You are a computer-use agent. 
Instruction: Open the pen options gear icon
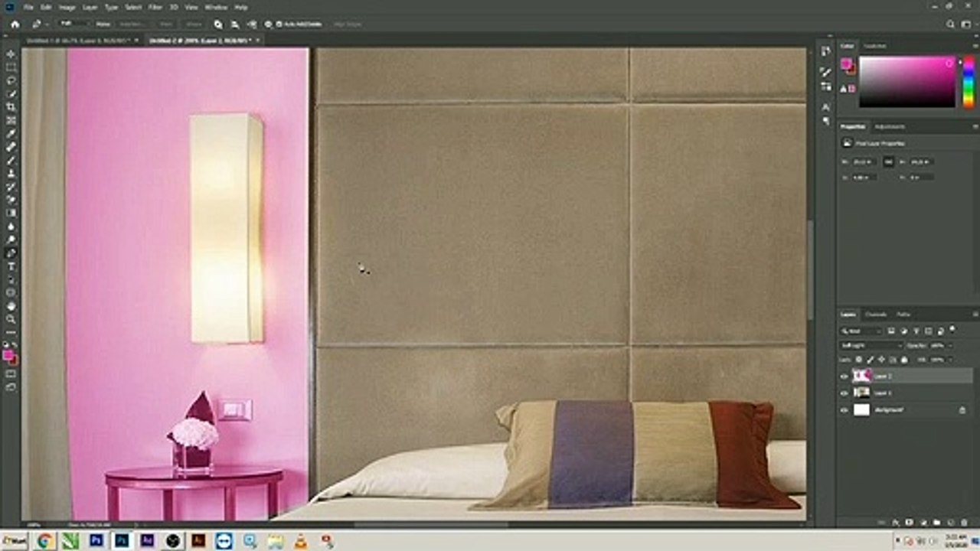click(x=268, y=24)
